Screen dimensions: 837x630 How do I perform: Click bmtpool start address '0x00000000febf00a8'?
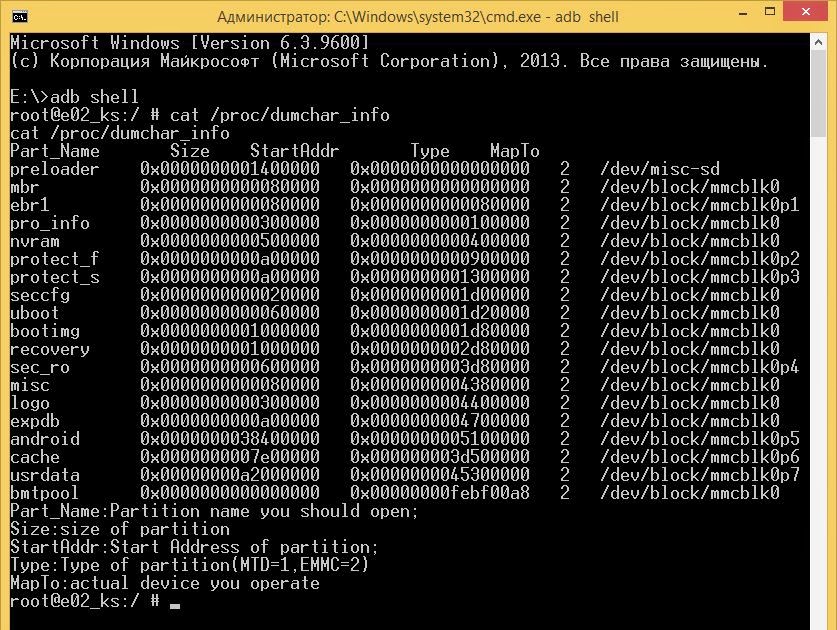tap(440, 493)
